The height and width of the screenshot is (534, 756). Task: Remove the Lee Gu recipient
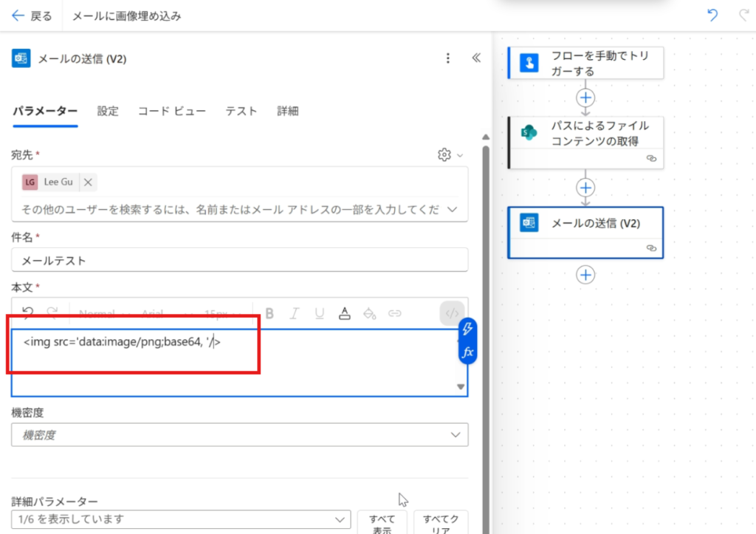pyautogui.click(x=87, y=182)
